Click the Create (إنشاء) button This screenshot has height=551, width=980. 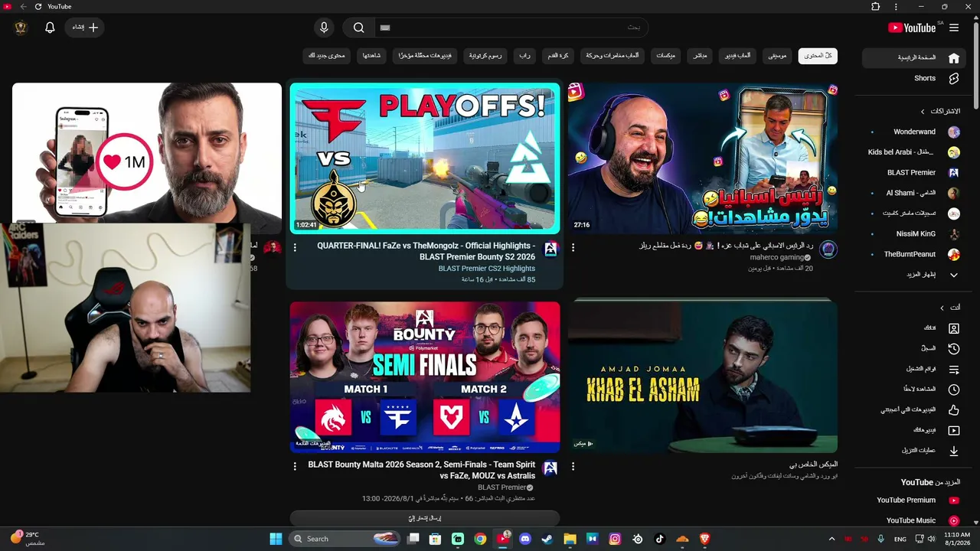click(x=86, y=28)
